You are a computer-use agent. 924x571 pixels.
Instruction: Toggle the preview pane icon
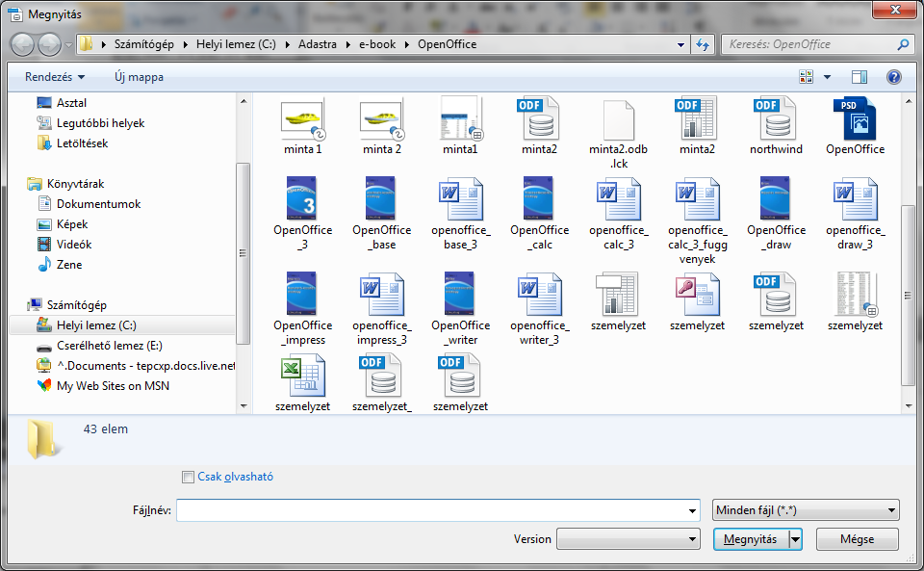point(860,77)
